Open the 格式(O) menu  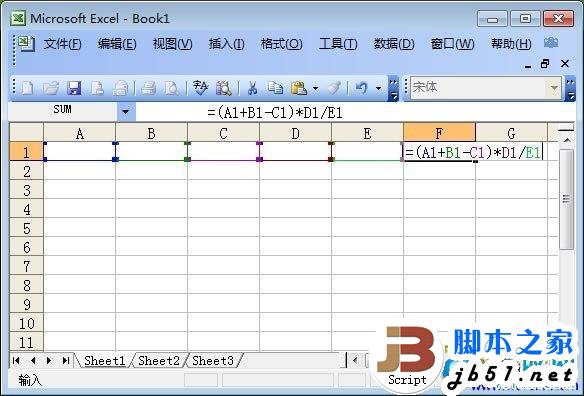point(282,44)
